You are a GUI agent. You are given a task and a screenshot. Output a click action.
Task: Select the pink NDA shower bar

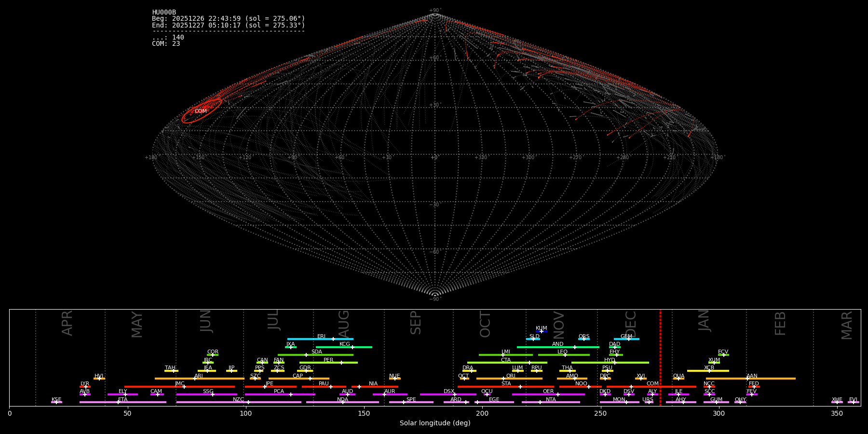(x=342, y=402)
